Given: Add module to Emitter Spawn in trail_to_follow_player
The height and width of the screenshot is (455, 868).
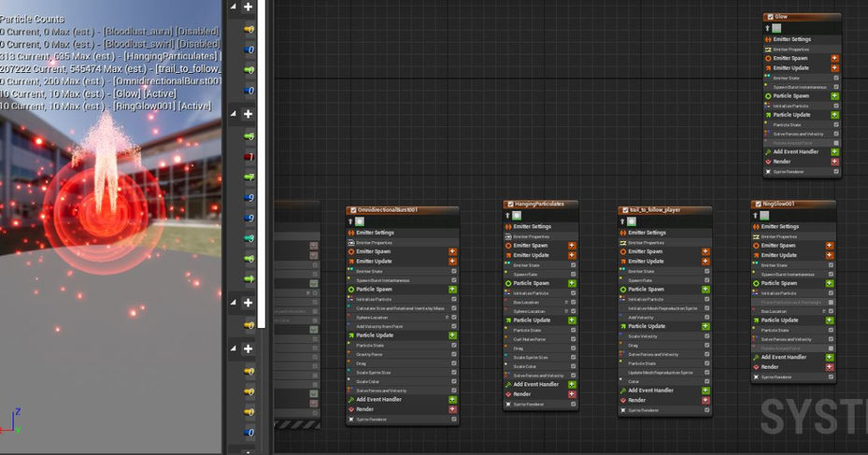Looking at the screenshot, I should [x=705, y=252].
